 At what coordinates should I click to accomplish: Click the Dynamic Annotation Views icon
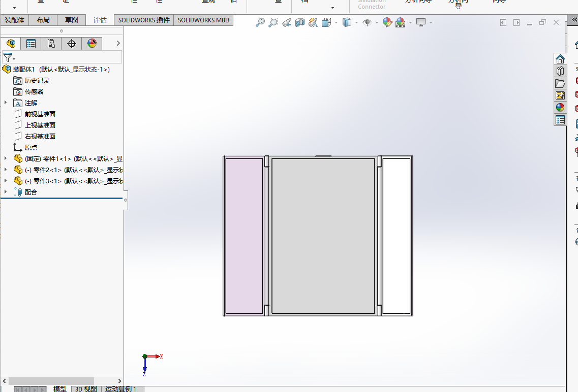[x=313, y=22]
